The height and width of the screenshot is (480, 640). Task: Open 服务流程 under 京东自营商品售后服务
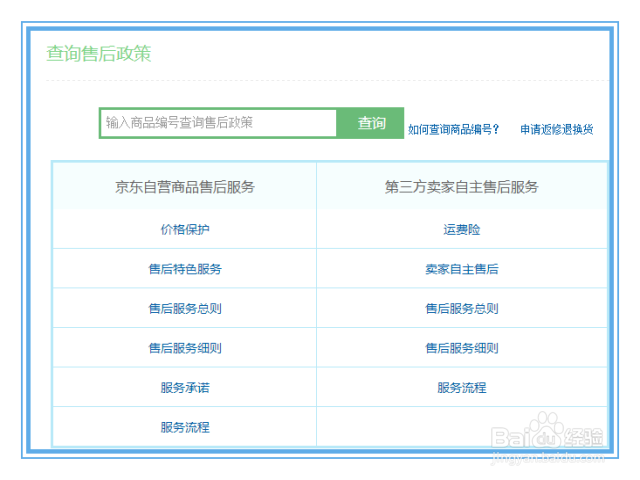click(x=185, y=427)
